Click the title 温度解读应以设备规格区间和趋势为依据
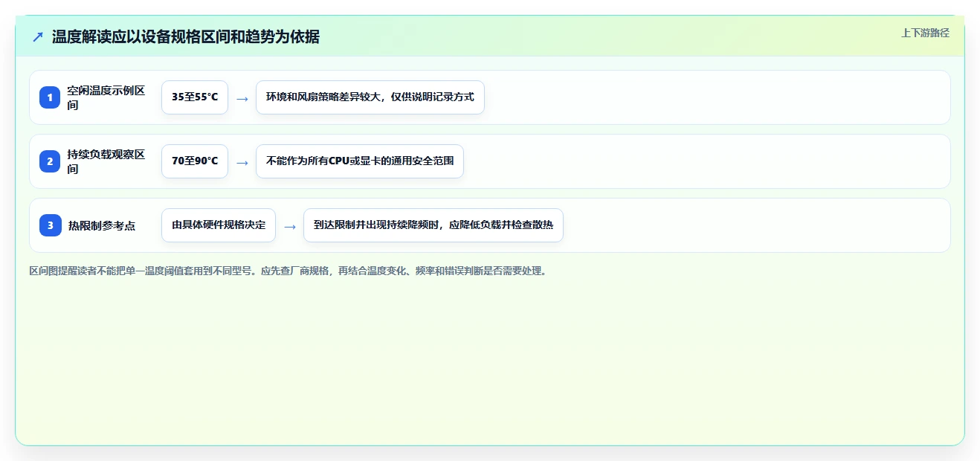980x461 pixels. [186, 37]
